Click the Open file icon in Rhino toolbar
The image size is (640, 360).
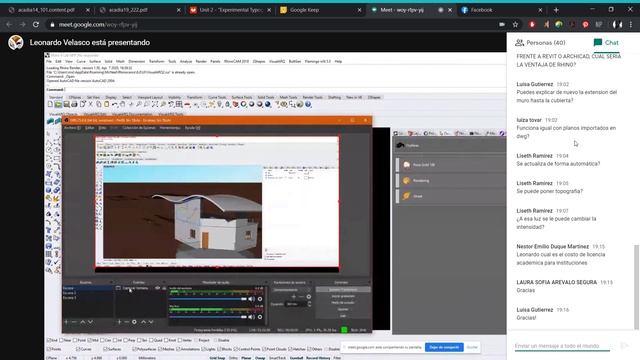58,104
